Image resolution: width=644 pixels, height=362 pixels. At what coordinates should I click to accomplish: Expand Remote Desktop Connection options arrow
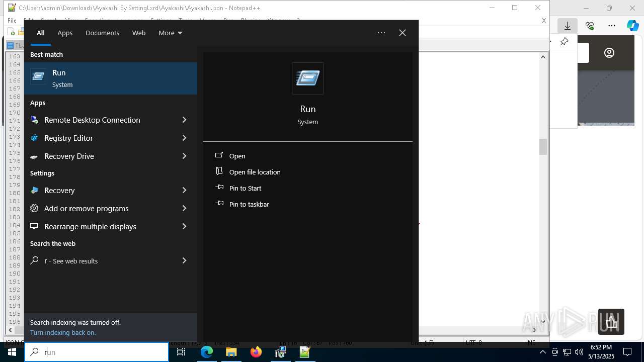pyautogui.click(x=184, y=120)
